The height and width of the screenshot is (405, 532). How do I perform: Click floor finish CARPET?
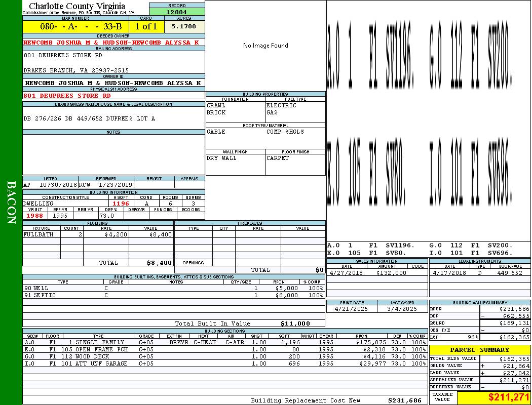click(x=278, y=158)
